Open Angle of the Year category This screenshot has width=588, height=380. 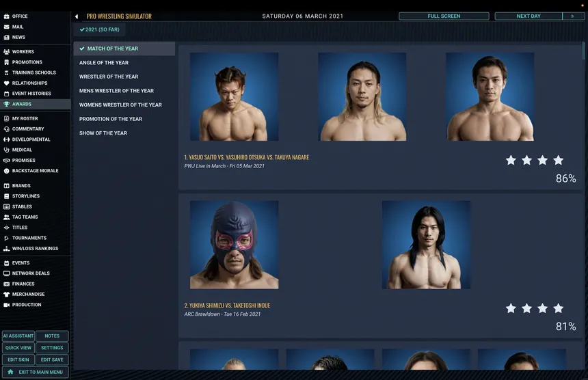104,63
